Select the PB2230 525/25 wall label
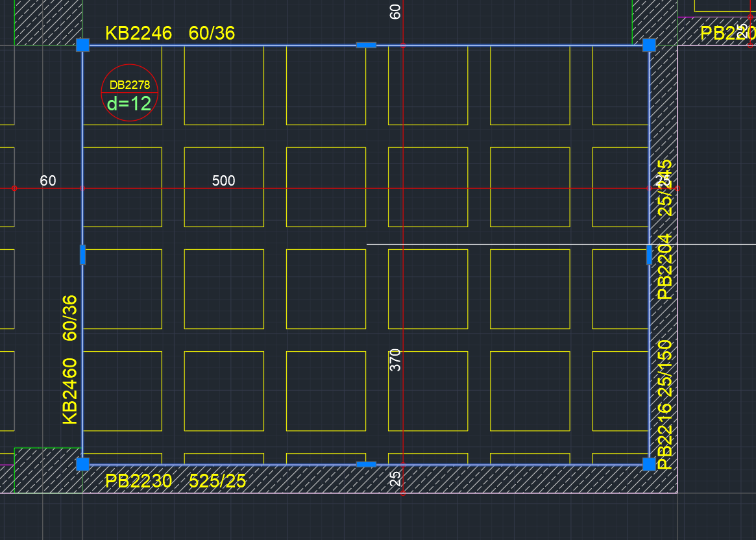Image resolution: width=756 pixels, height=540 pixels. point(176,482)
